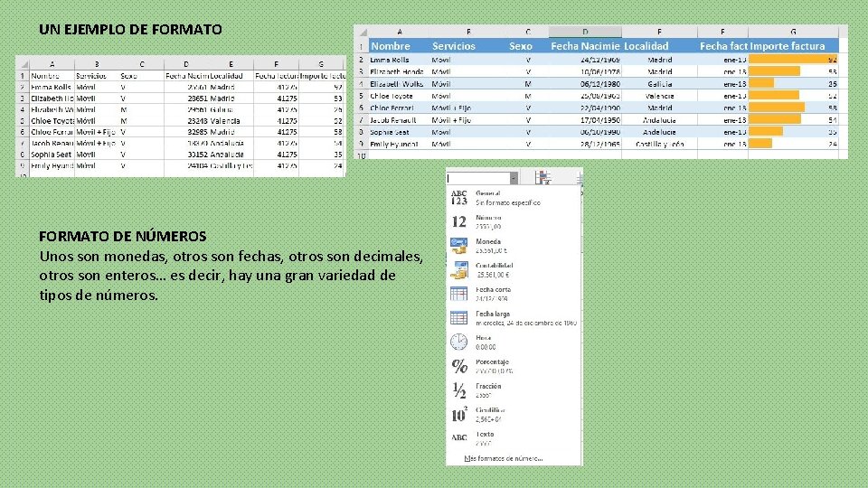Screen dimensions: 868x488
Task: Click the orange data bar in Elizabeth Wolks row
Action: tap(761, 84)
